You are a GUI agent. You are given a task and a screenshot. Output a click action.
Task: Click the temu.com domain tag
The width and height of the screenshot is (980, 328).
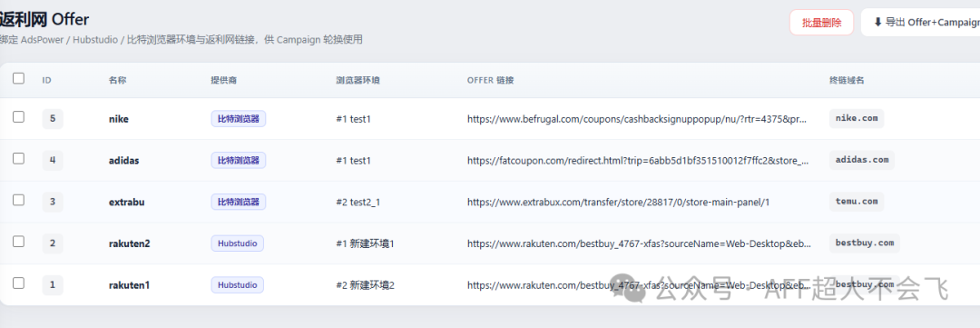click(x=857, y=202)
